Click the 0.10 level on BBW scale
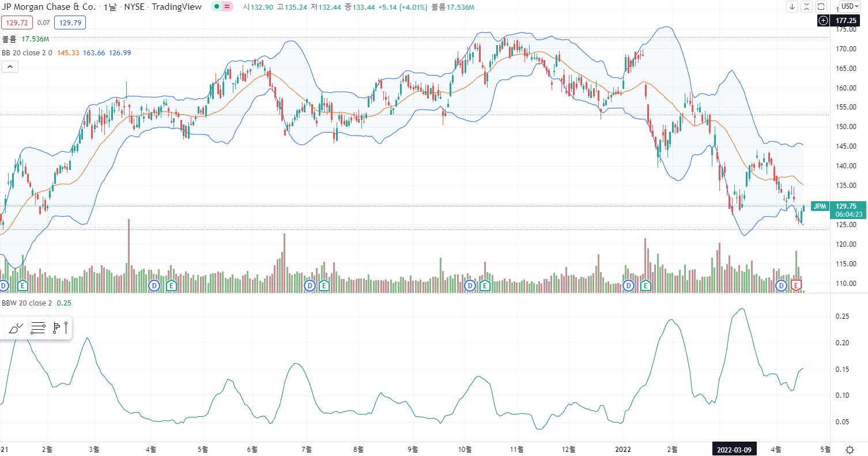Screen dimensions: 868x456 tap(842, 395)
